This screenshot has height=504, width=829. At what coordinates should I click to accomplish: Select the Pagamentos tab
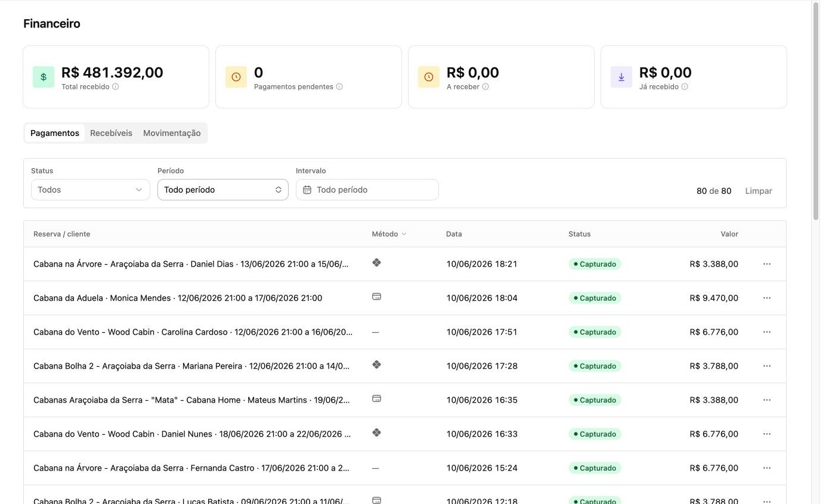(x=55, y=133)
